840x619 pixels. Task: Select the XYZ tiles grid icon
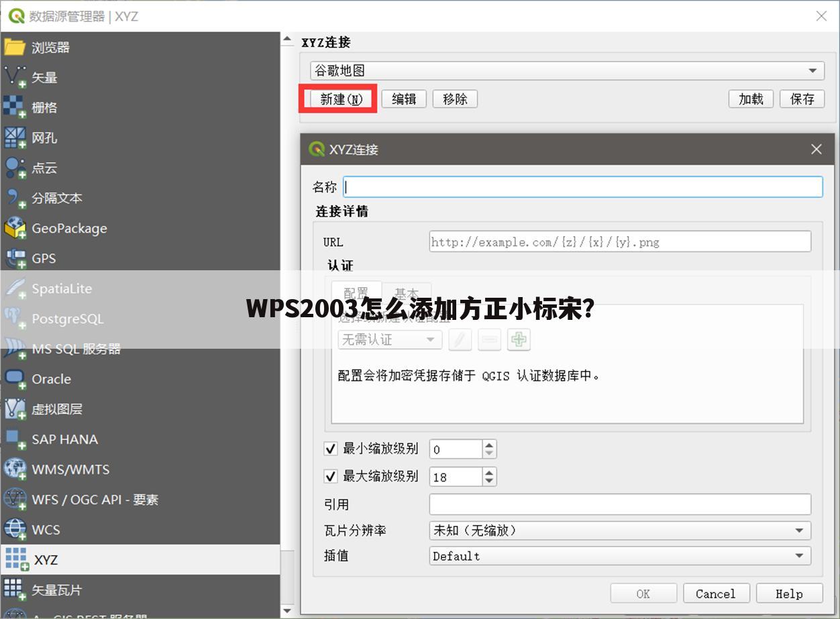click(17, 559)
